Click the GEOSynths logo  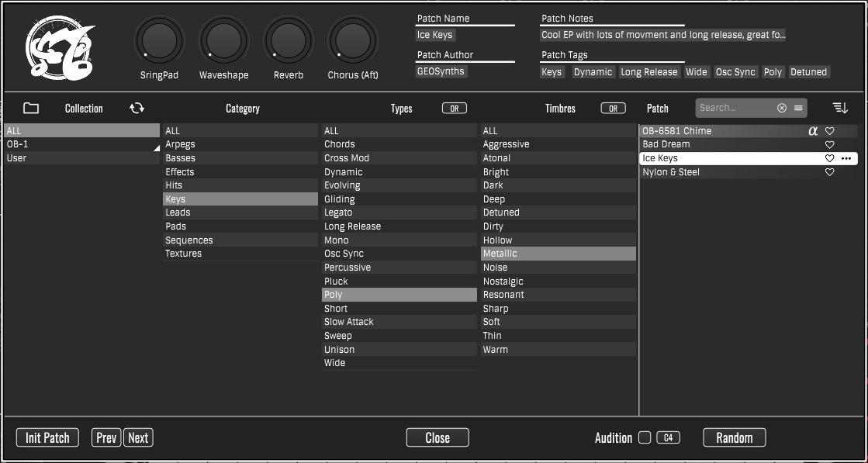tap(60, 49)
